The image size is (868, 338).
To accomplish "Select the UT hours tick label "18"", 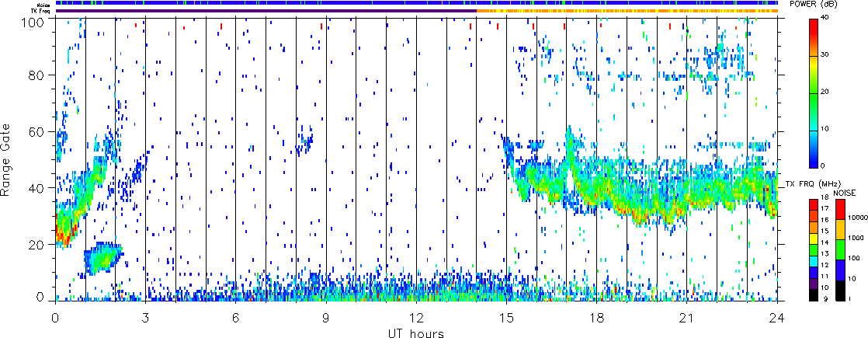I will [597, 318].
